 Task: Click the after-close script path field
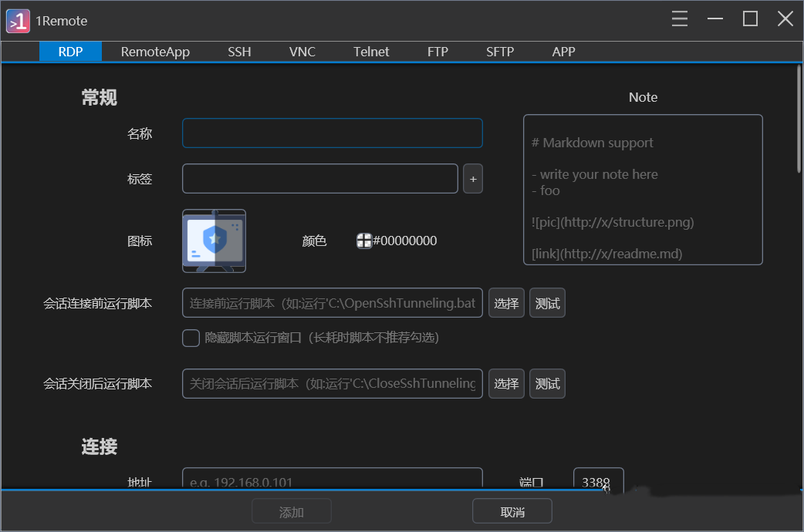[x=333, y=383]
